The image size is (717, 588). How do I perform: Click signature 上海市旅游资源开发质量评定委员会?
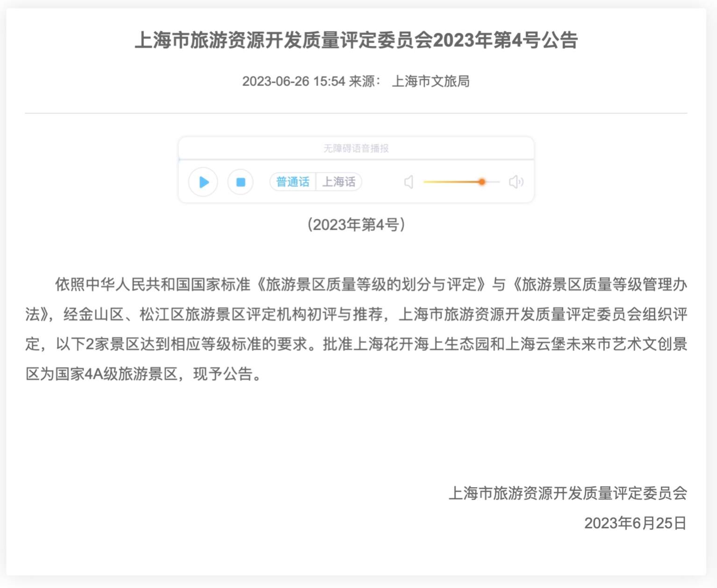pyautogui.click(x=568, y=493)
